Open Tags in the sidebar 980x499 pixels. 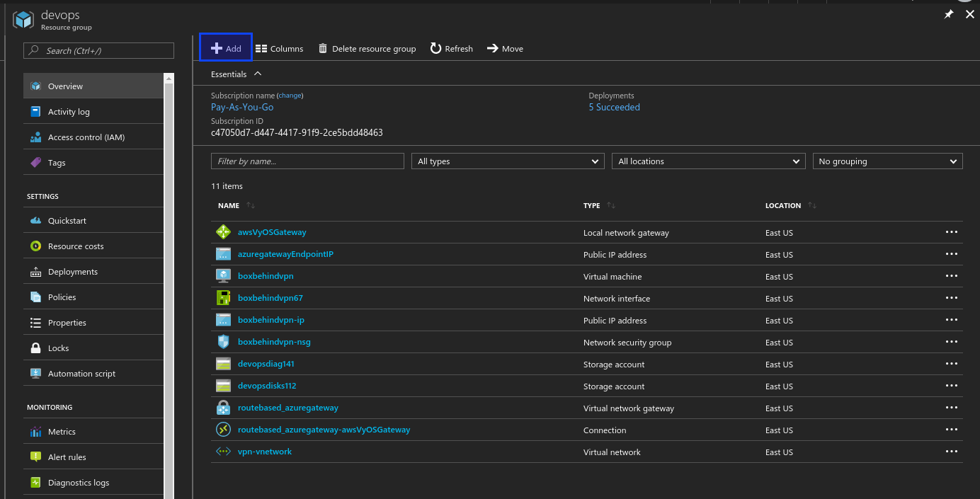[93, 162]
